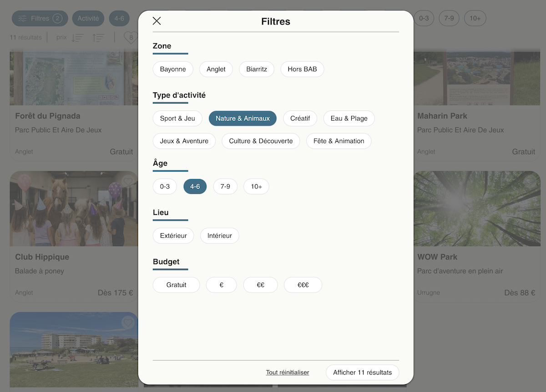This screenshot has width=546, height=392.
Task: Click Afficher 11 résultats button
Action: (x=362, y=372)
